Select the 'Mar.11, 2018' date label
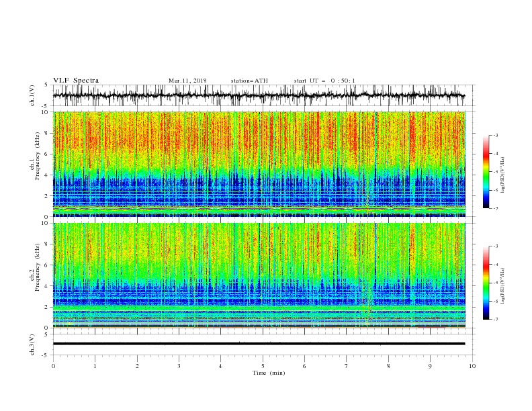This screenshot has height=411, width=532. (x=187, y=81)
